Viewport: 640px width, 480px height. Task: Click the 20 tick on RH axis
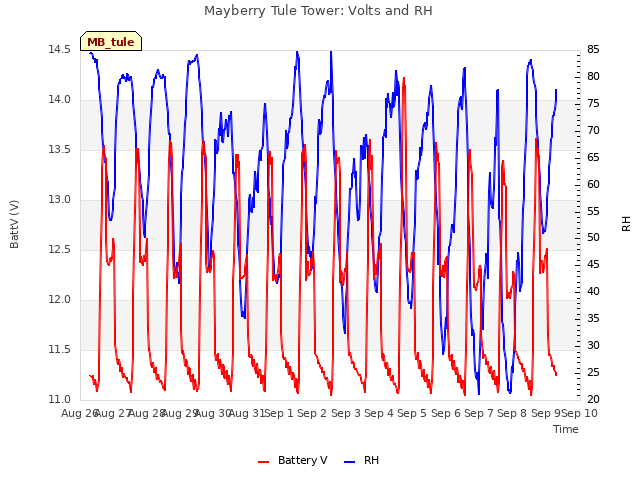click(593, 400)
